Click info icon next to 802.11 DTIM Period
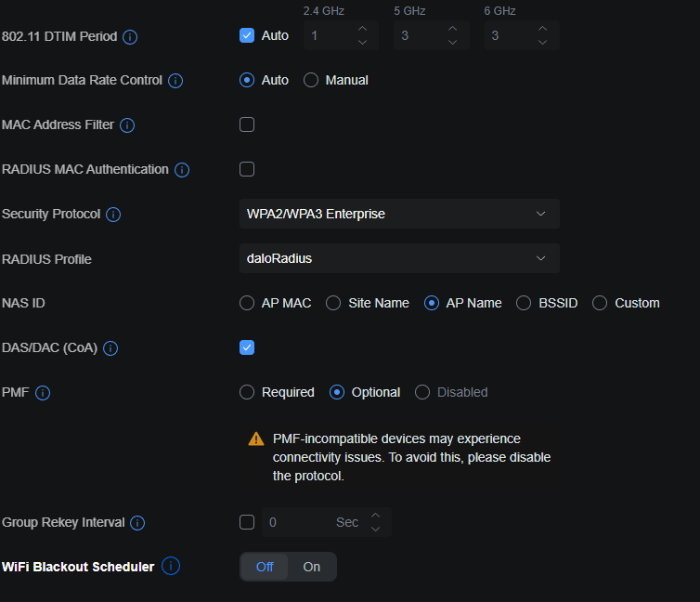Viewport: 700px width, 602px height. pyautogui.click(x=130, y=37)
